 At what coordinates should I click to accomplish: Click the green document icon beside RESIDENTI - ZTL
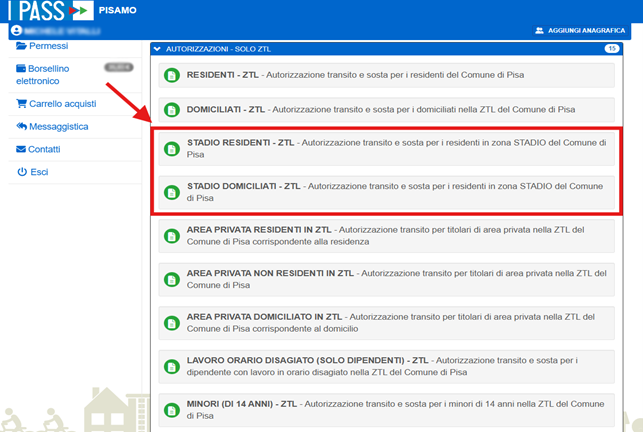172,76
